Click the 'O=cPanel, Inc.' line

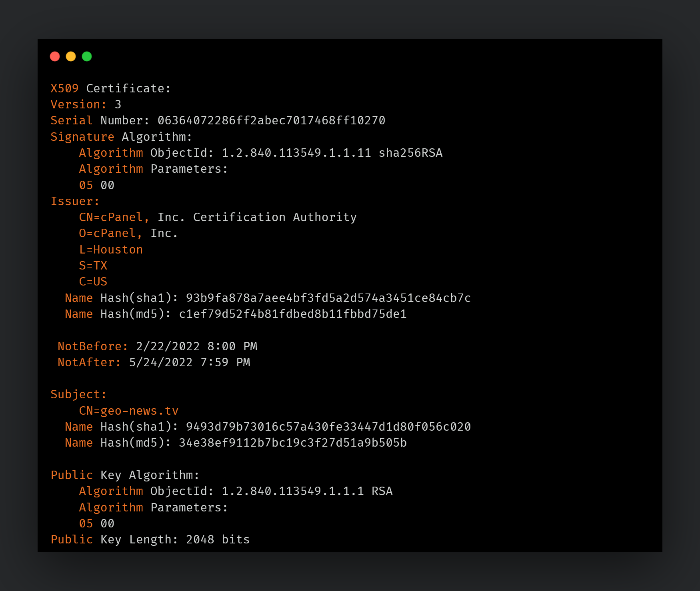point(128,233)
